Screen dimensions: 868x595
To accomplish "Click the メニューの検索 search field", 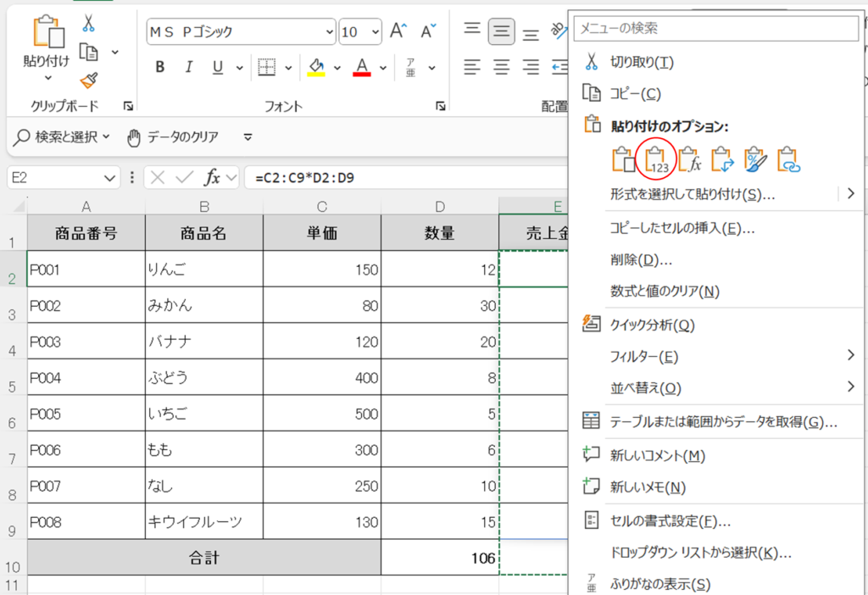I will [x=716, y=28].
